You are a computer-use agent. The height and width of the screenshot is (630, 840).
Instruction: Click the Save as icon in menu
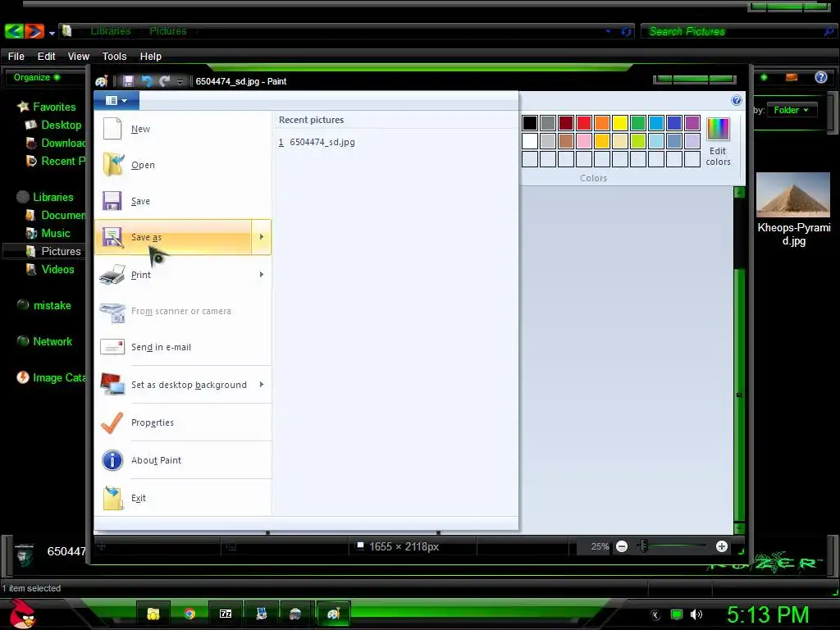[x=112, y=237]
